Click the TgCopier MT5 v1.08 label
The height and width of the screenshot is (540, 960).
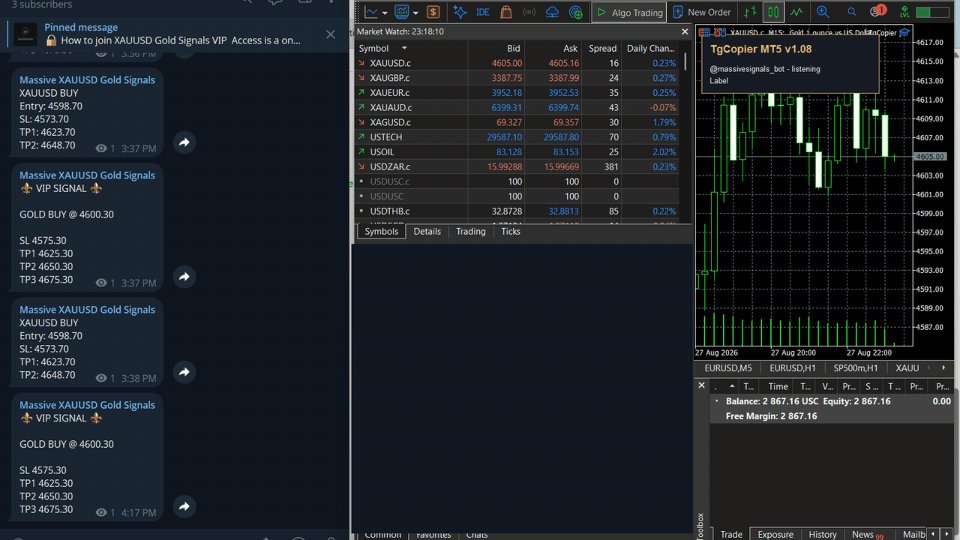click(760, 49)
